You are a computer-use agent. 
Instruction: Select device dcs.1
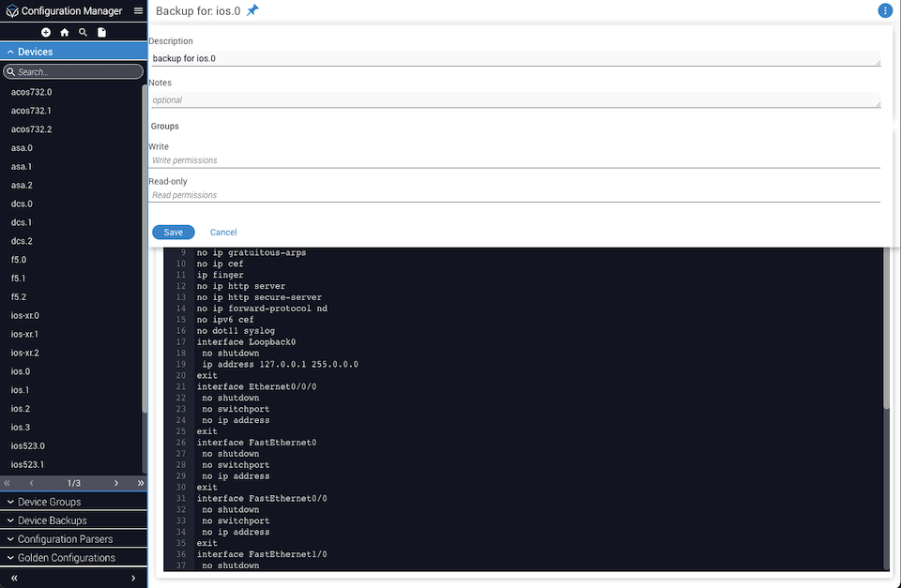pos(22,222)
